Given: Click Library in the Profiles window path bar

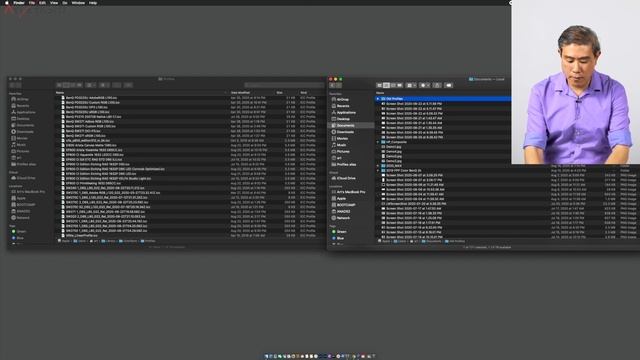Looking at the screenshot, I should point(108,241).
